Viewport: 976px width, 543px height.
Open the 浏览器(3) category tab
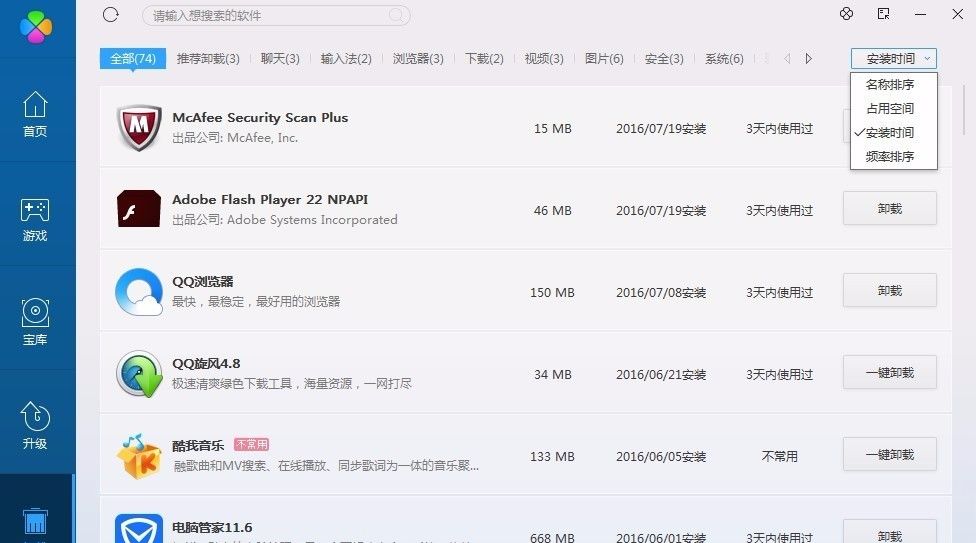tap(418, 59)
